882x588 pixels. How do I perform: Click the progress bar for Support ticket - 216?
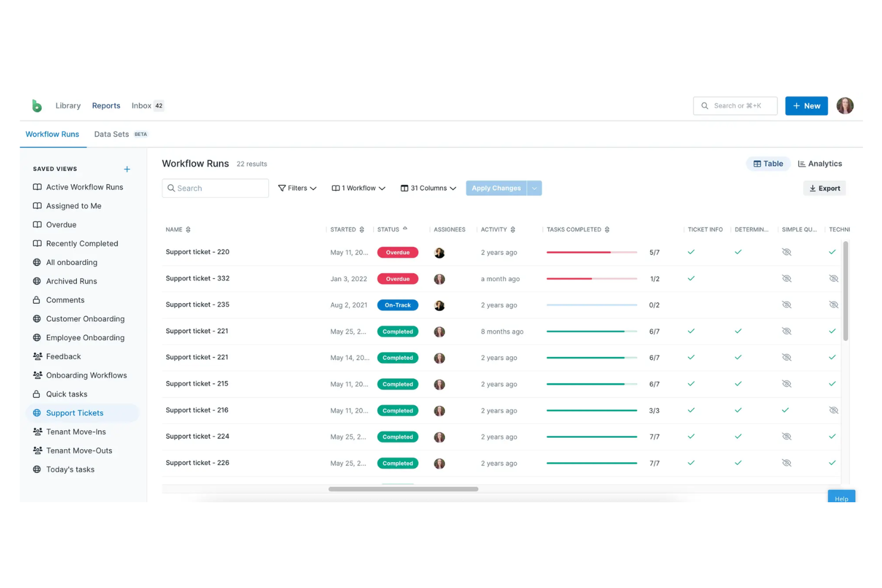(592, 410)
